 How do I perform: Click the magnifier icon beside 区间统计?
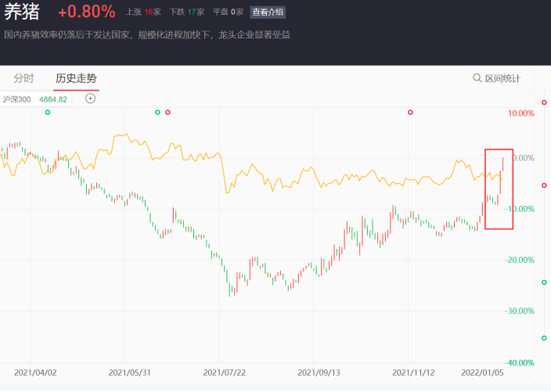point(477,78)
